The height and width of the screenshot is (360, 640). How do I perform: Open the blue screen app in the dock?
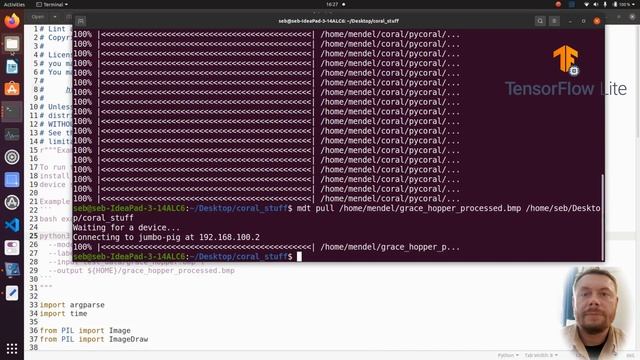pyautogui.click(x=12, y=180)
